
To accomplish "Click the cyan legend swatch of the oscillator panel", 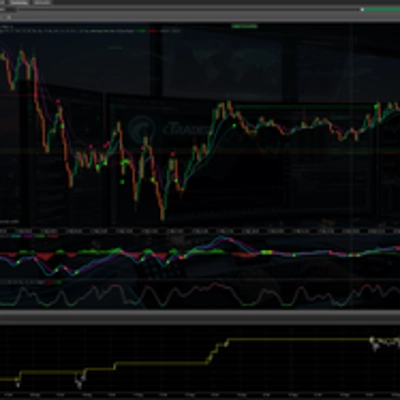I will 15,236.
